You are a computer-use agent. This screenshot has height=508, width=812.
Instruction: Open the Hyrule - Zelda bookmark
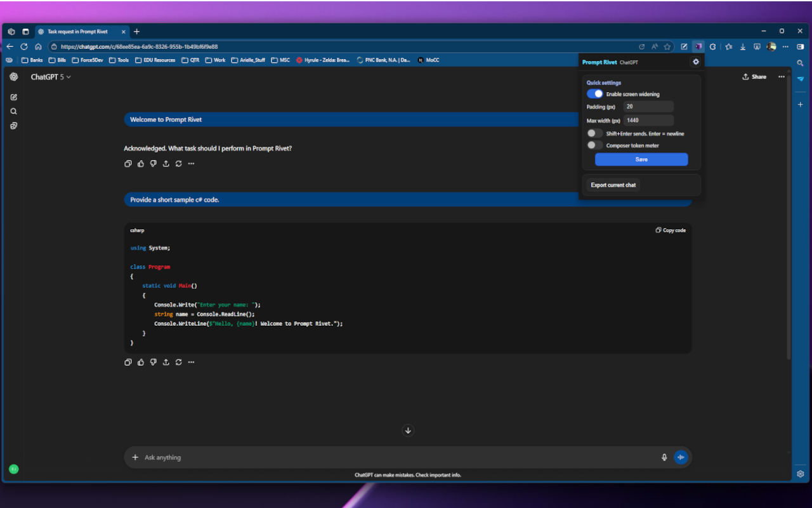click(x=323, y=60)
